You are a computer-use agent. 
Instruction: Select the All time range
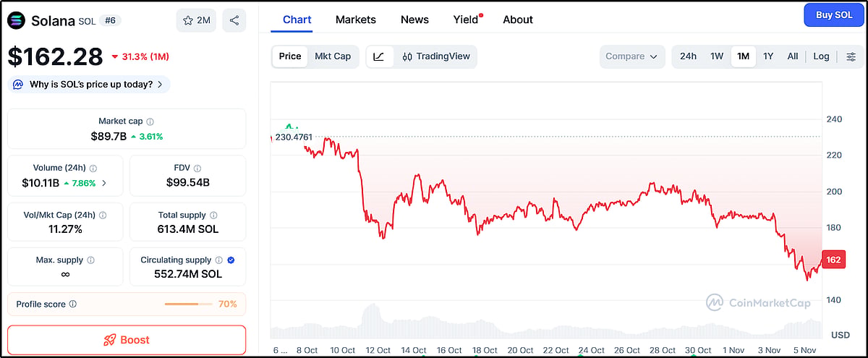pos(793,56)
